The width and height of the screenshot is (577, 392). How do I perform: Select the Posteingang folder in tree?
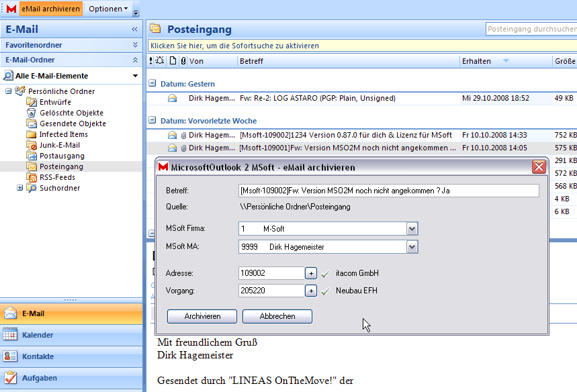61,166
